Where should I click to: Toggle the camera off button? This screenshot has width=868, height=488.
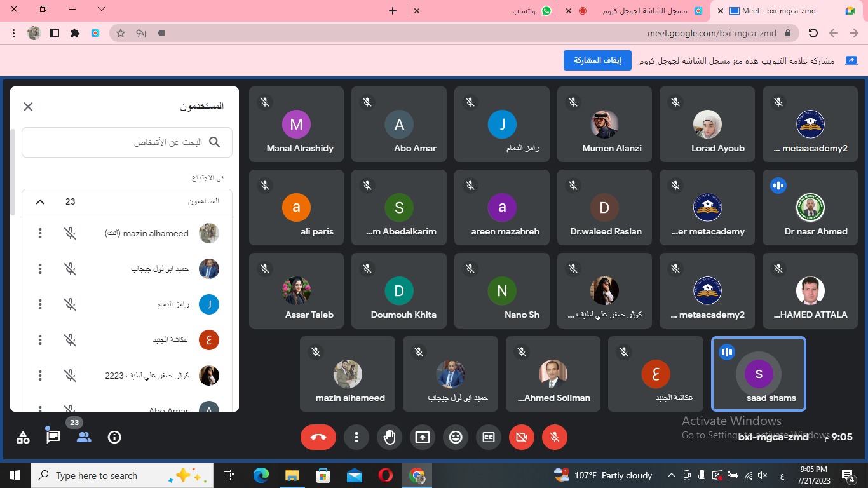522,437
